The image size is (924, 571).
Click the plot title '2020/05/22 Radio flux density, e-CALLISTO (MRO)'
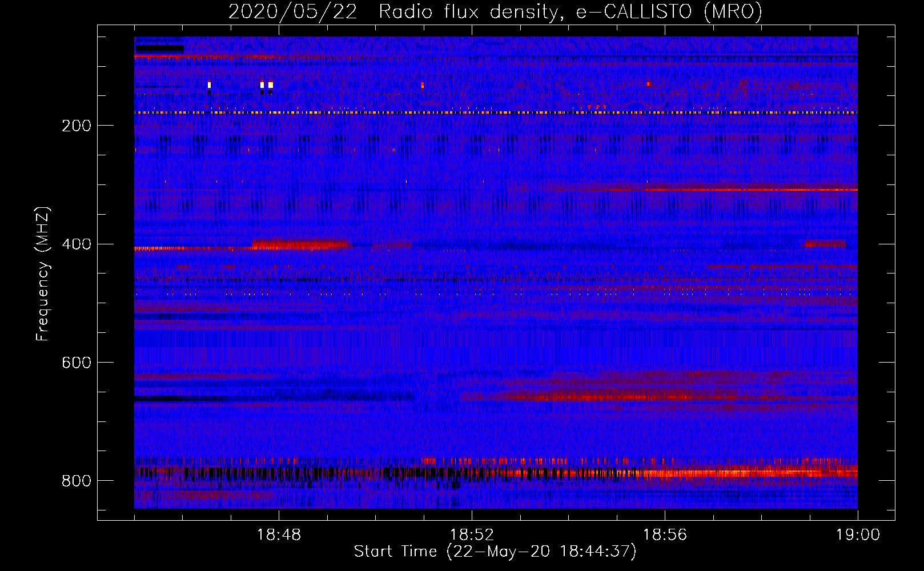[495, 11]
